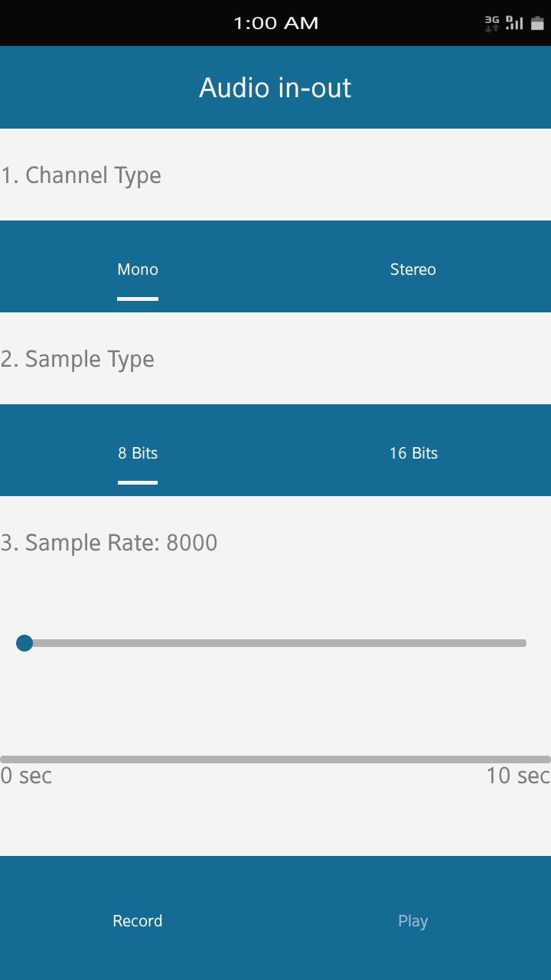Click the sample rate slider handle

point(24,643)
